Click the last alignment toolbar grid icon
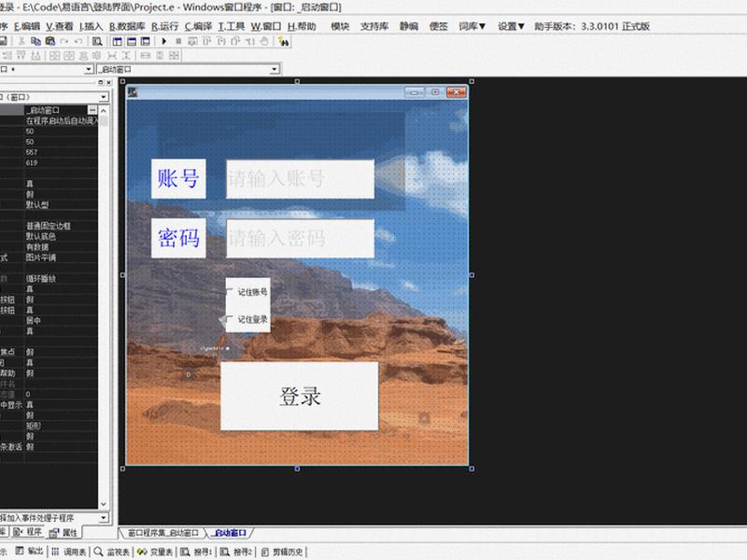 pyautogui.click(x=174, y=56)
